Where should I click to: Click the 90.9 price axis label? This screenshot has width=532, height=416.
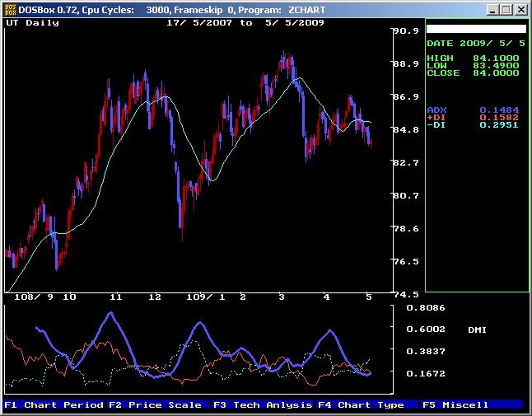click(x=406, y=30)
